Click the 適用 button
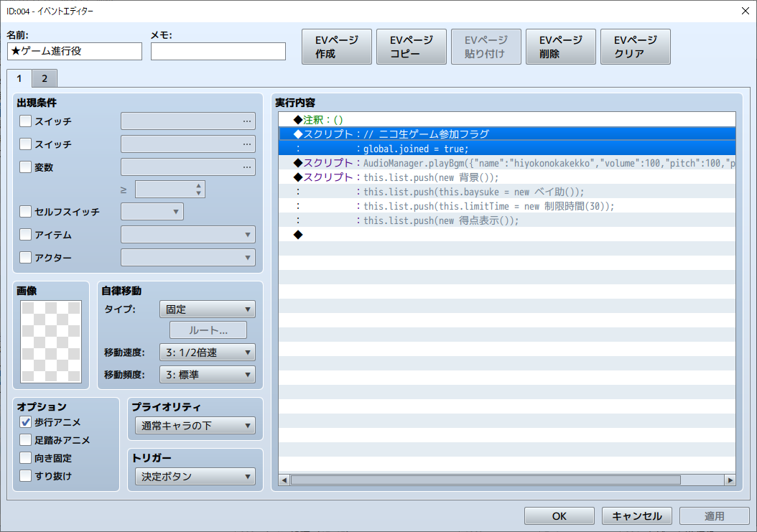This screenshot has height=532, width=757. pyautogui.click(x=714, y=516)
